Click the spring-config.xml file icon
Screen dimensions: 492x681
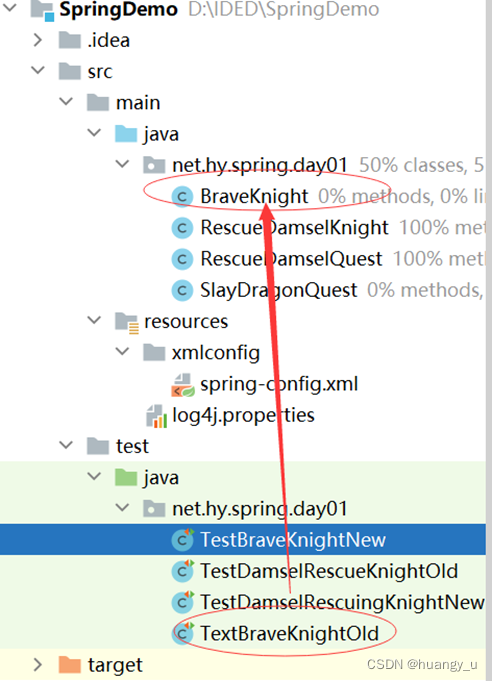pyautogui.click(x=182, y=385)
